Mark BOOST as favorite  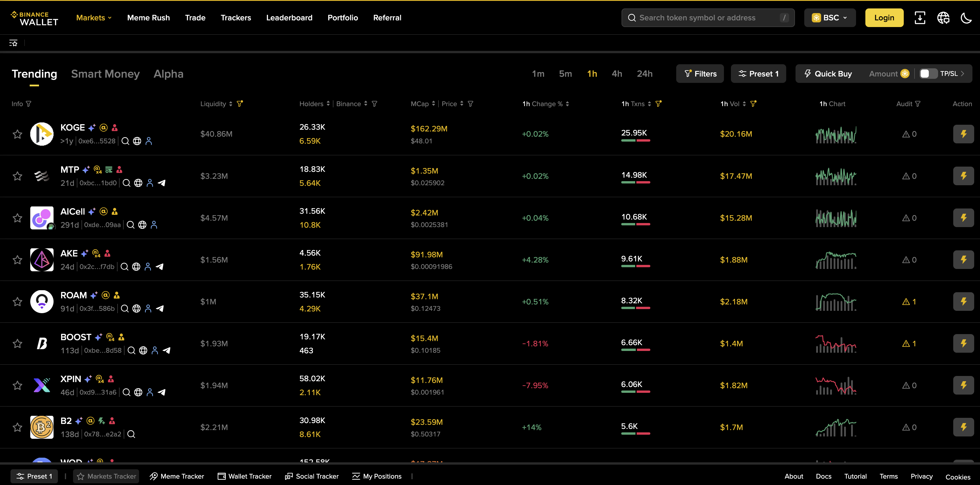pos(17,344)
